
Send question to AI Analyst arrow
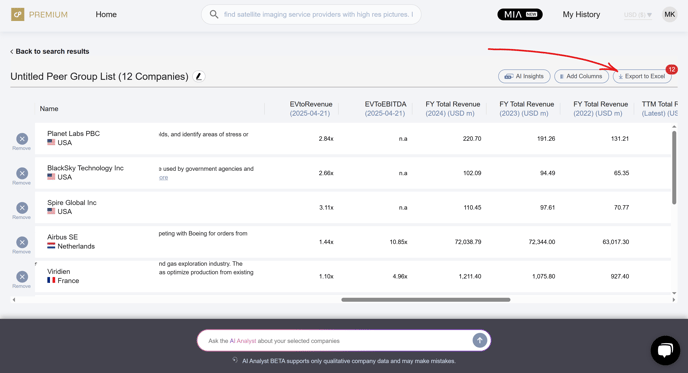(480, 340)
